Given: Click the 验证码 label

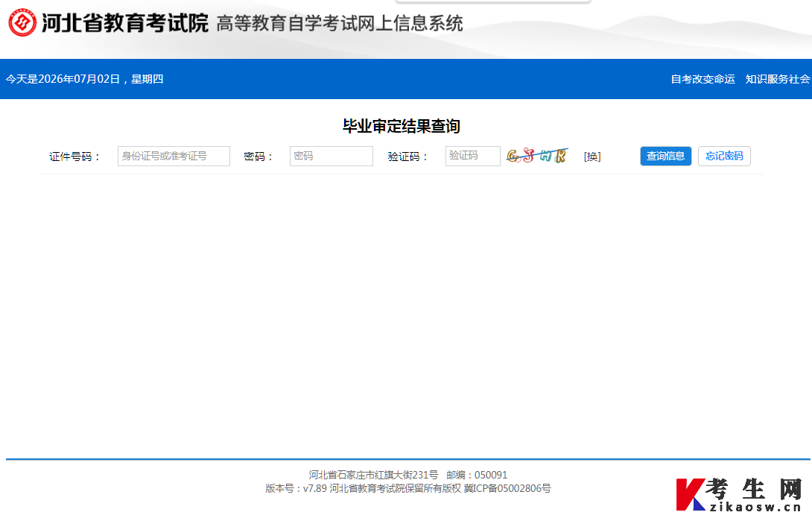Looking at the screenshot, I should [x=408, y=157].
